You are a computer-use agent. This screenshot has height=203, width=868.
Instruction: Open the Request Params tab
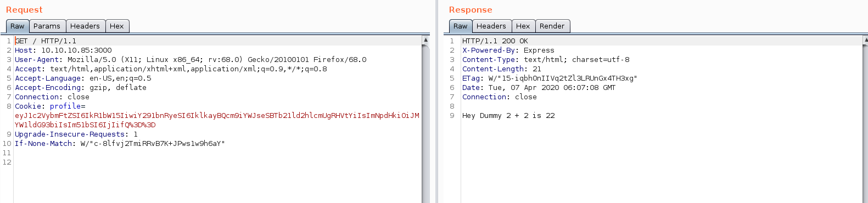pos(47,26)
